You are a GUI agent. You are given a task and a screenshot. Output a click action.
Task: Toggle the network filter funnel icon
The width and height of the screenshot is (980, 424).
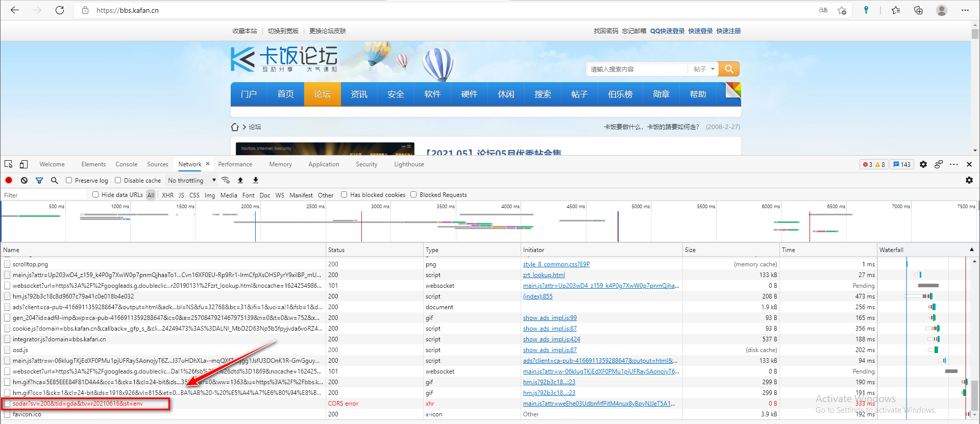point(39,180)
